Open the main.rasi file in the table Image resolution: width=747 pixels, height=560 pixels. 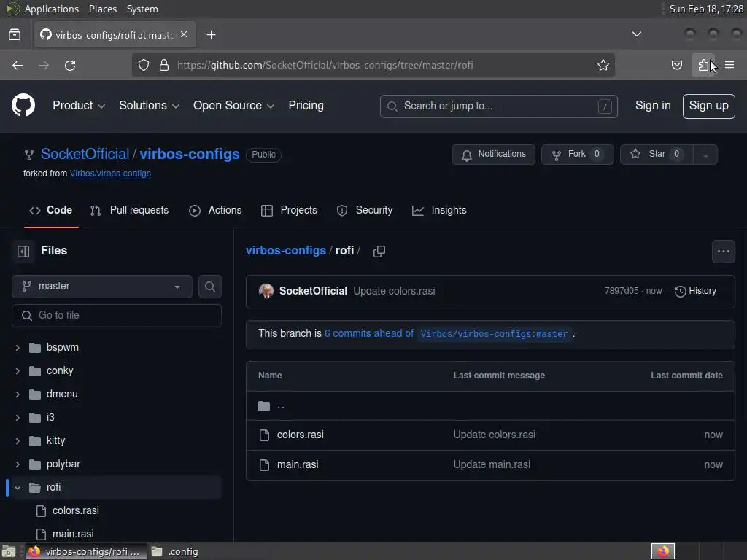click(x=298, y=464)
